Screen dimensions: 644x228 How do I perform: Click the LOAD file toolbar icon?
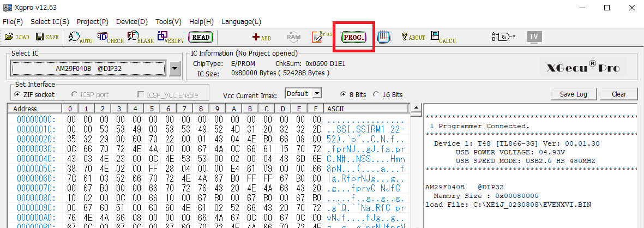pos(17,37)
